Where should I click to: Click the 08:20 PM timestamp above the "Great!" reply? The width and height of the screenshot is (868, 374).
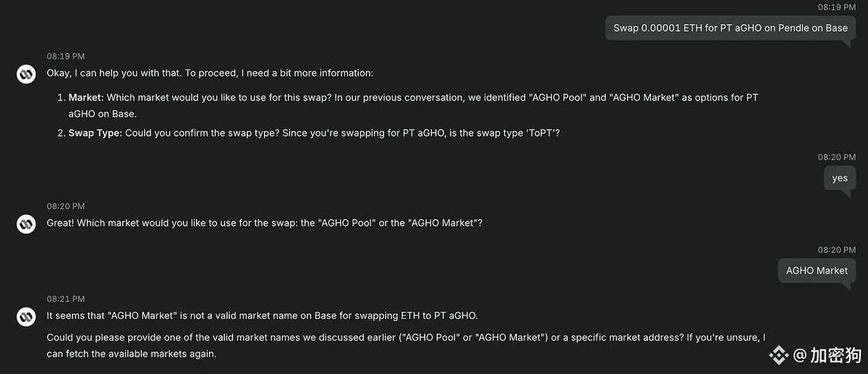[x=66, y=206]
